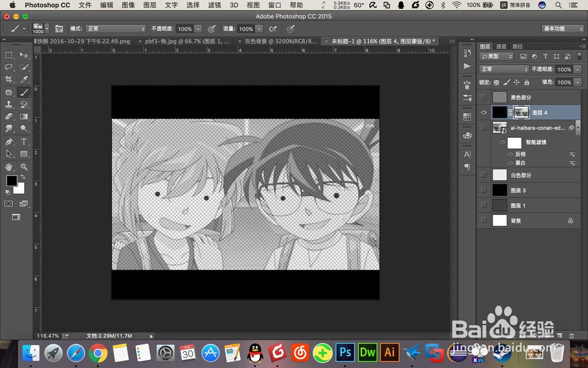588x368 pixels.
Task: Open layer 填充 fill dropdown arrow
Action: pyautogui.click(x=577, y=82)
